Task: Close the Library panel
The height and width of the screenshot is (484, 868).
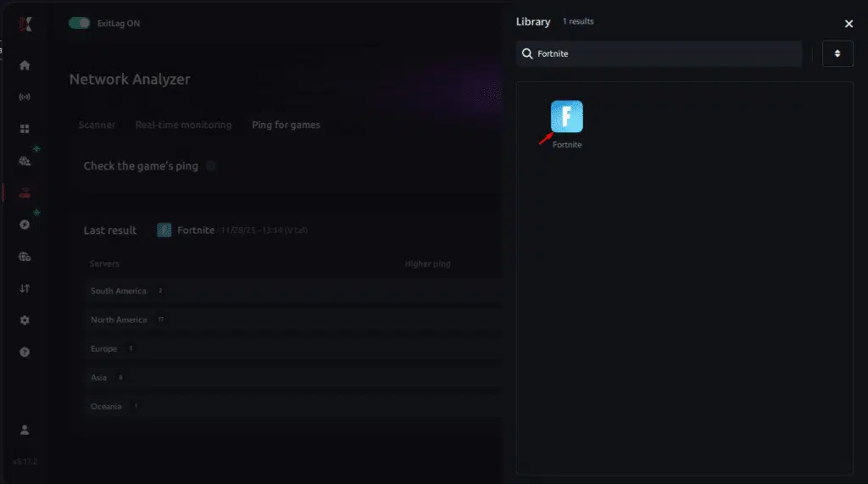Action: pos(849,24)
